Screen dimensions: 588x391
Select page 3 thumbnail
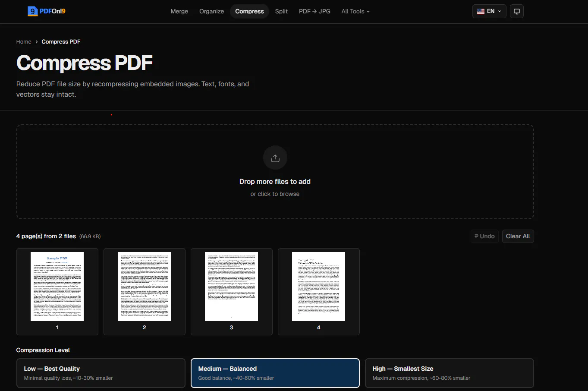pyautogui.click(x=232, y=292)
